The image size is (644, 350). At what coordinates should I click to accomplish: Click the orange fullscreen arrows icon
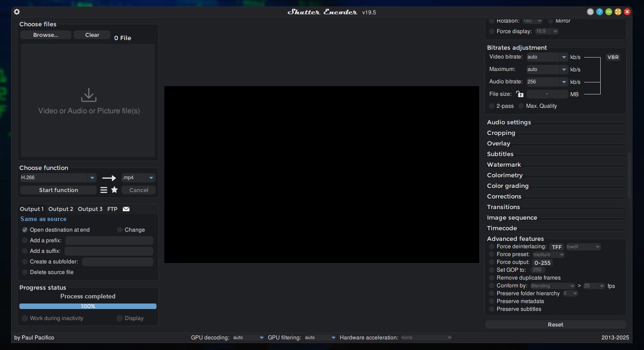point(618,12)
